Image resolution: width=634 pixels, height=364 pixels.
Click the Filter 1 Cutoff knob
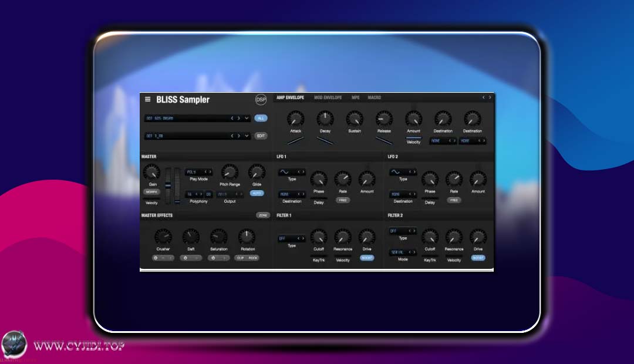(319, 237)
